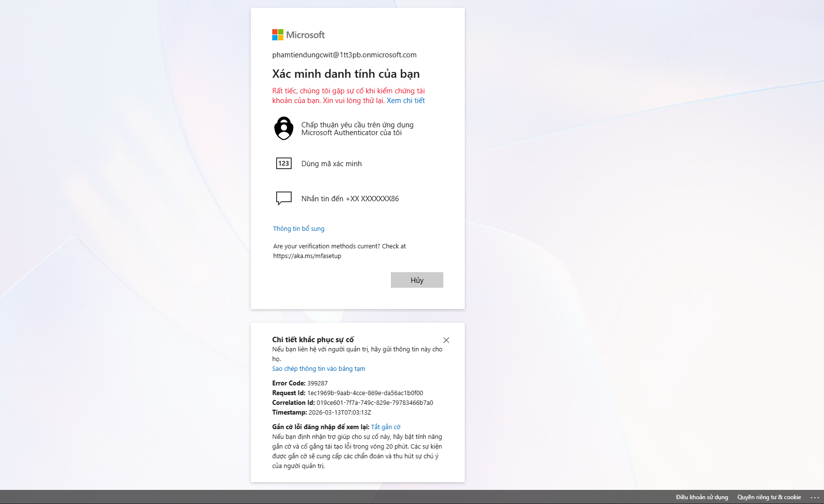Click the 'Hủy' cancel button
Image resolution: width=824 pixels, height=504 pixels.
click(417, 280)
